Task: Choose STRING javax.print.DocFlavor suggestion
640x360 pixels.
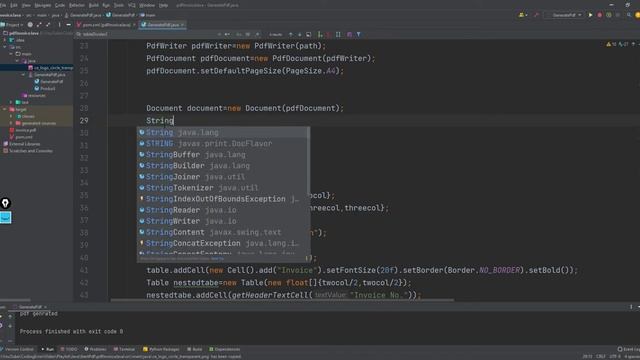Action: click(x=223, y=144)
